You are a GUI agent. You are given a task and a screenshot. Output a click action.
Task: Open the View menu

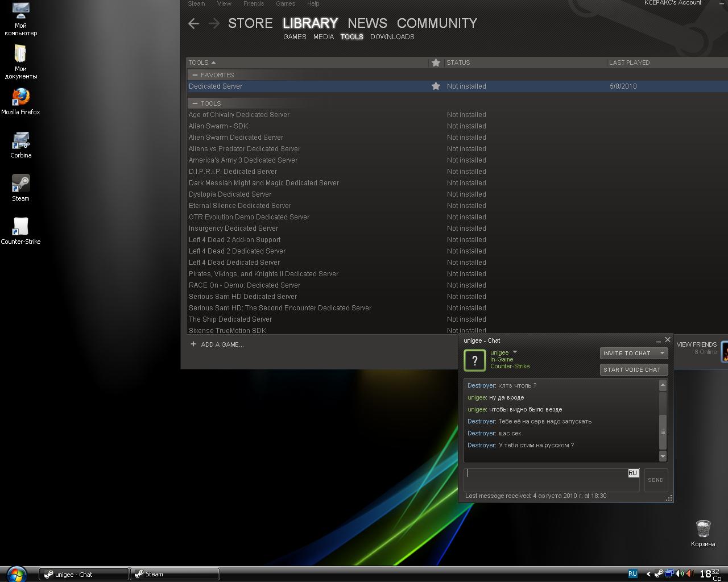pos(224,3)
